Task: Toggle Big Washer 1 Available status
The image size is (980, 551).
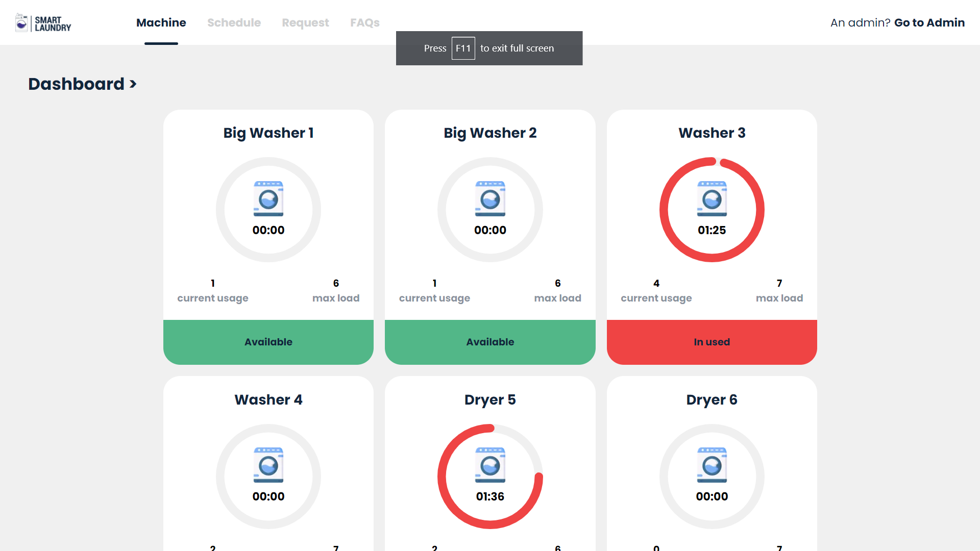Action: coord(268,342)
